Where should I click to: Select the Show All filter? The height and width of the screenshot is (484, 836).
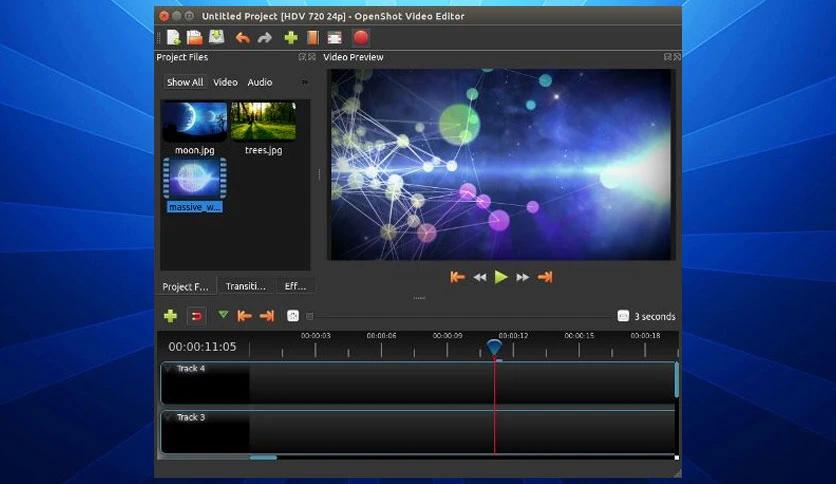(x=185, y=82)
